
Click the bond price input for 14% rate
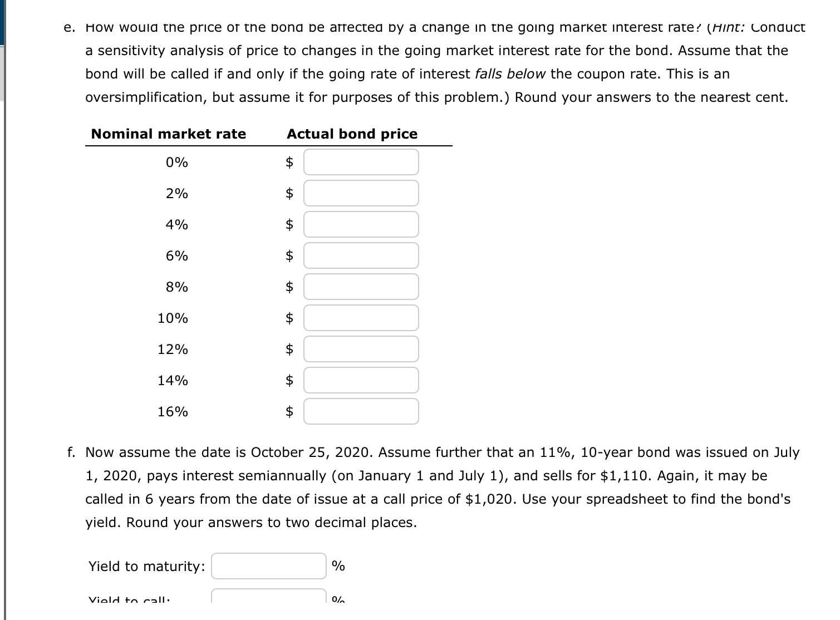pyautogui.click(x=361, y=380)
